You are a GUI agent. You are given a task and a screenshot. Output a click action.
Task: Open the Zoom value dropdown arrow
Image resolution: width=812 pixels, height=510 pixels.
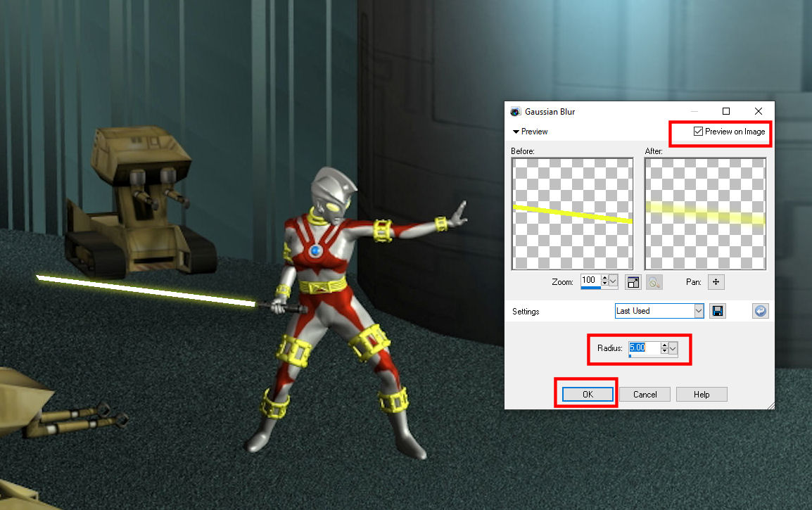tap(613, 281)
